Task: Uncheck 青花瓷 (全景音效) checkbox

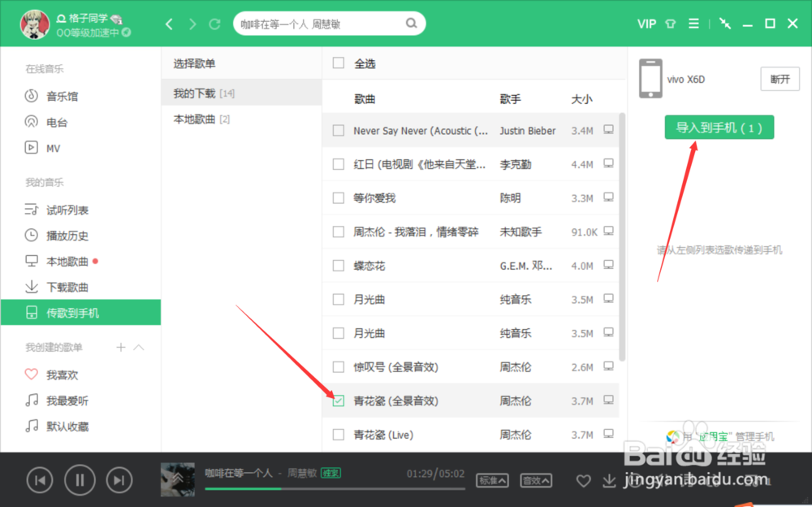Action: point(338,401)
